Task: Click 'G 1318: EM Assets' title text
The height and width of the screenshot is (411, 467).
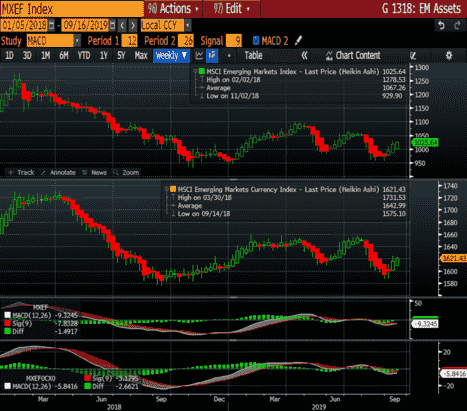Action: coord(422,9)
